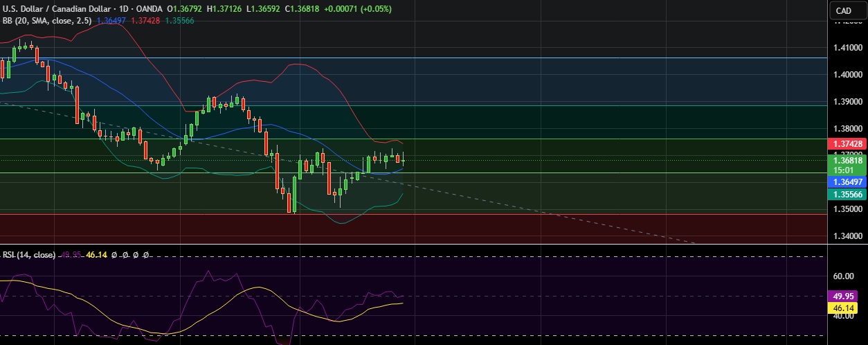Click the 1.35000 price scale label
The width and height of the screenshot is (868, 345).
click(x=847, y=210)
